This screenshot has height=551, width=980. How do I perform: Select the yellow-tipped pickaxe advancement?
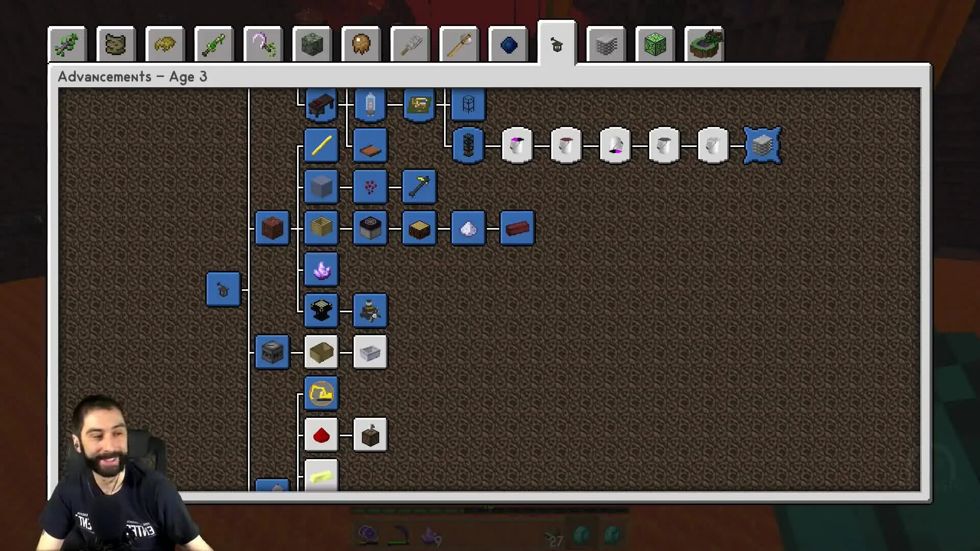pos(419,187)
